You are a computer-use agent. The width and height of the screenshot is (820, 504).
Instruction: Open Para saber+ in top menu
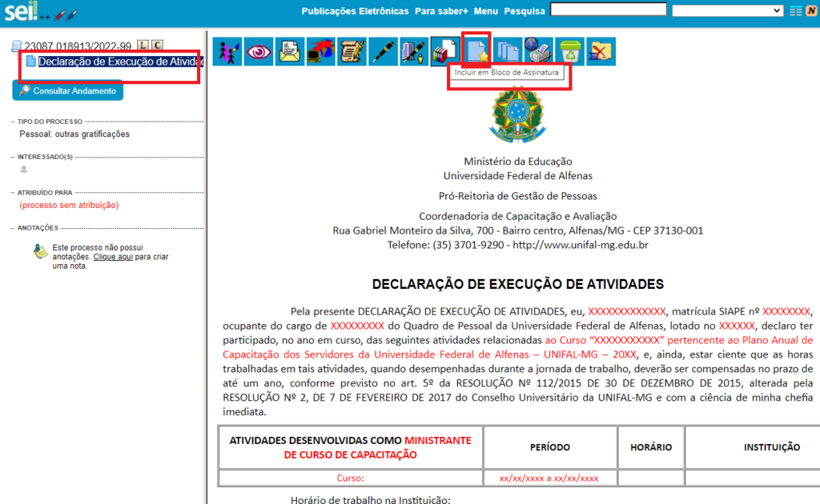(441, 11)
